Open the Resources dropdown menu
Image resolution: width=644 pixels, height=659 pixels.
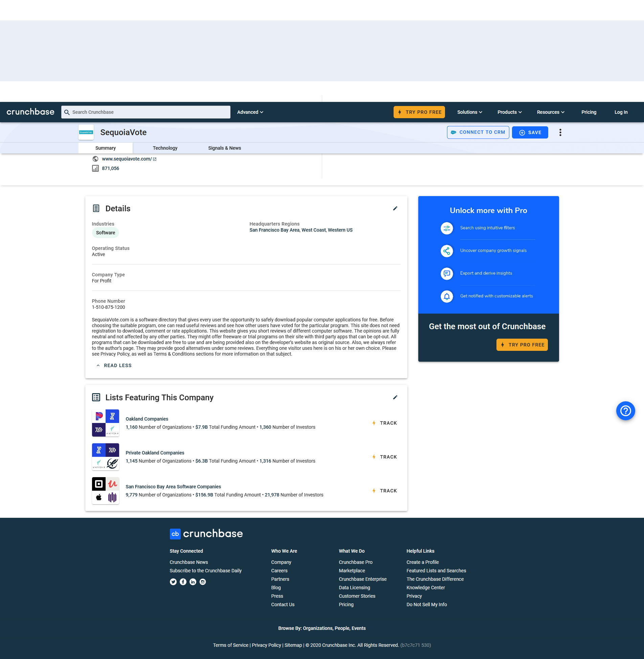551,112
